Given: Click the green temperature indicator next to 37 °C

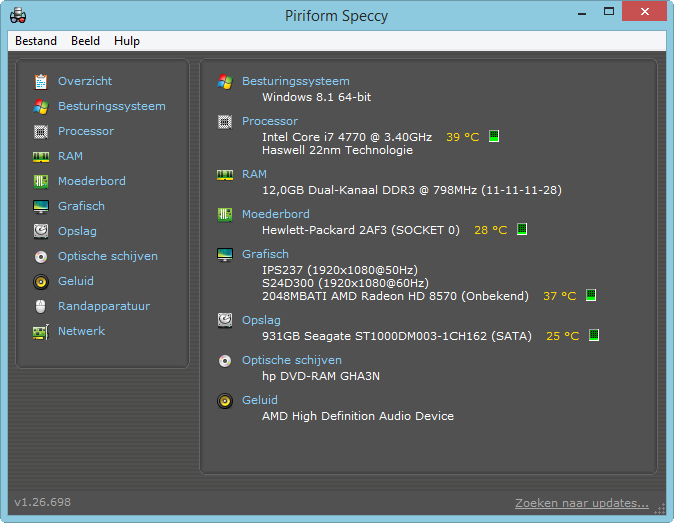Looking at the screenshot, I should [591, 295].
